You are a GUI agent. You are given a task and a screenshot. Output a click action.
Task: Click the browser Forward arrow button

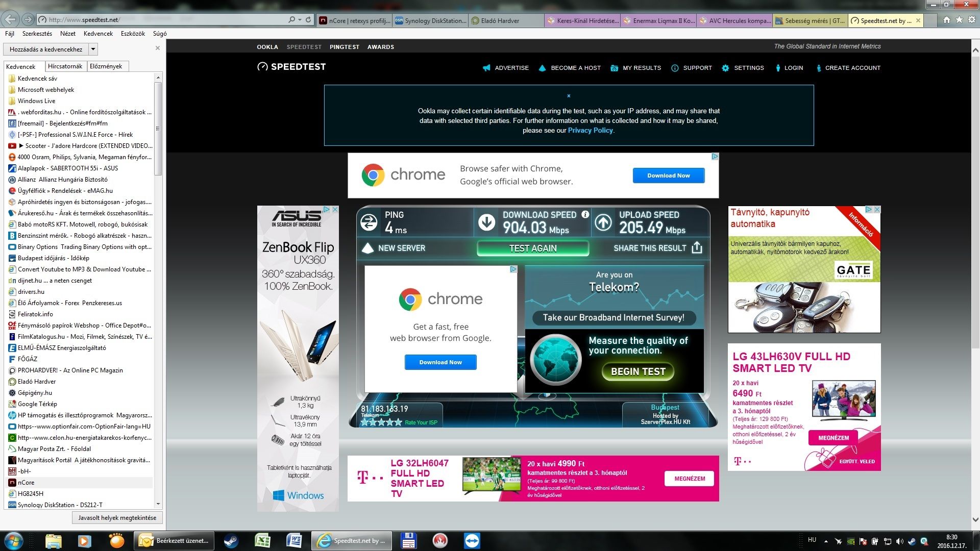click(28, 19)
